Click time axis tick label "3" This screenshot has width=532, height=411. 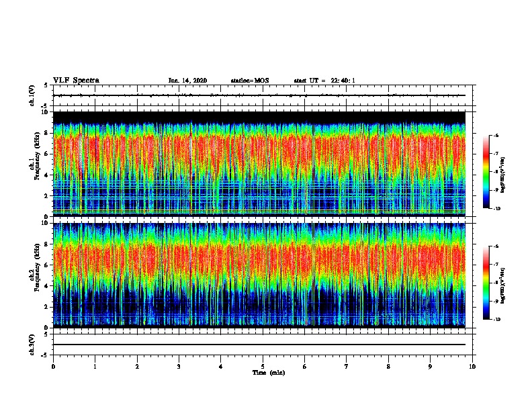pos(179,367)
